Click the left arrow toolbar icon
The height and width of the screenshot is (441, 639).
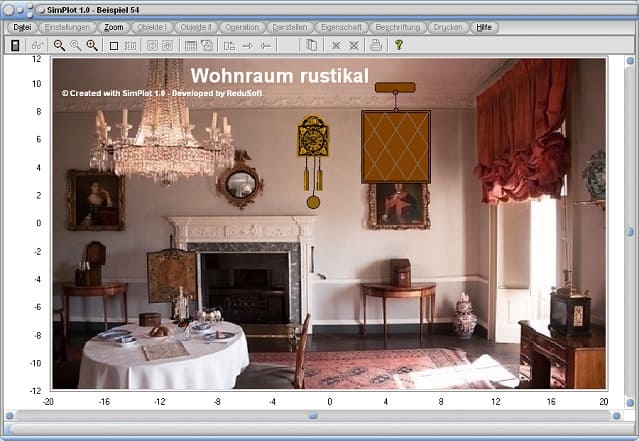265,45
